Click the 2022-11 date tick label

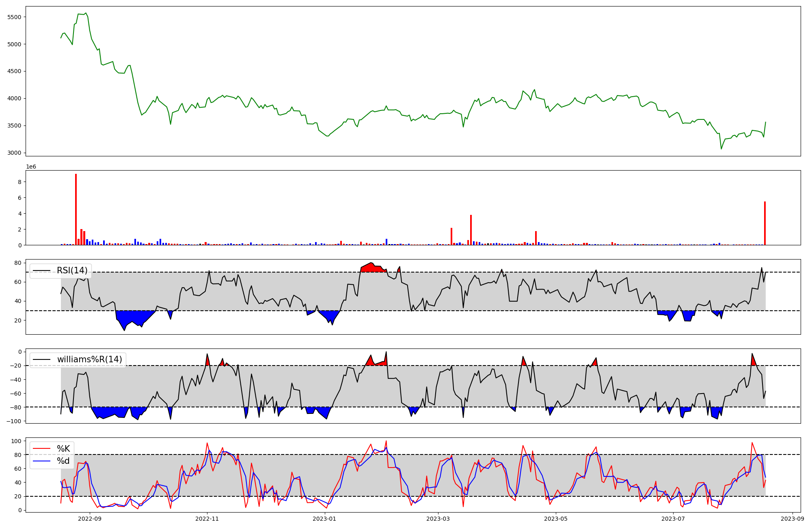[207, 519]
